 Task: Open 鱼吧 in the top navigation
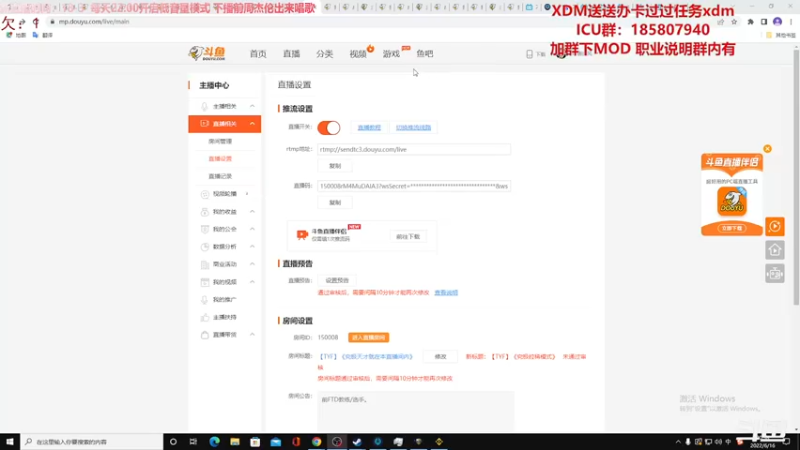click(424, 54)
